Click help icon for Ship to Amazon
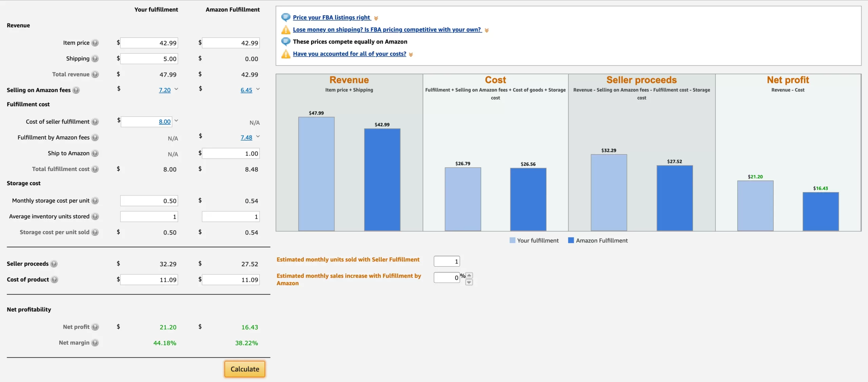Viewport: 868px width, 382px height. point(95,153)
